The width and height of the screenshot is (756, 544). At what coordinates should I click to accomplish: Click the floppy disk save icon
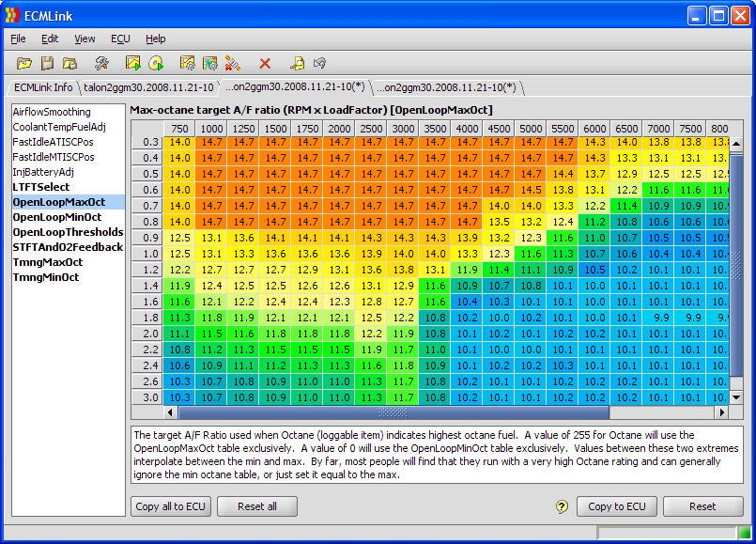(47, 63)
